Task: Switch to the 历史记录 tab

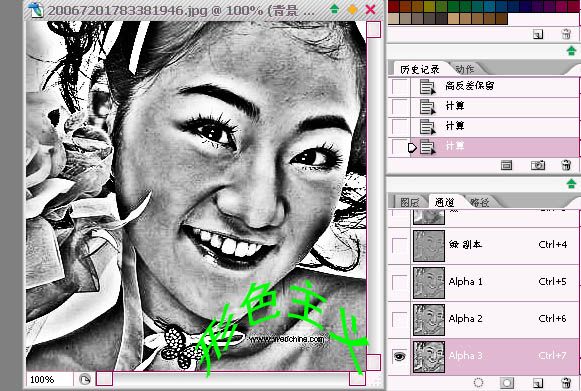Action: coord(420,69)
